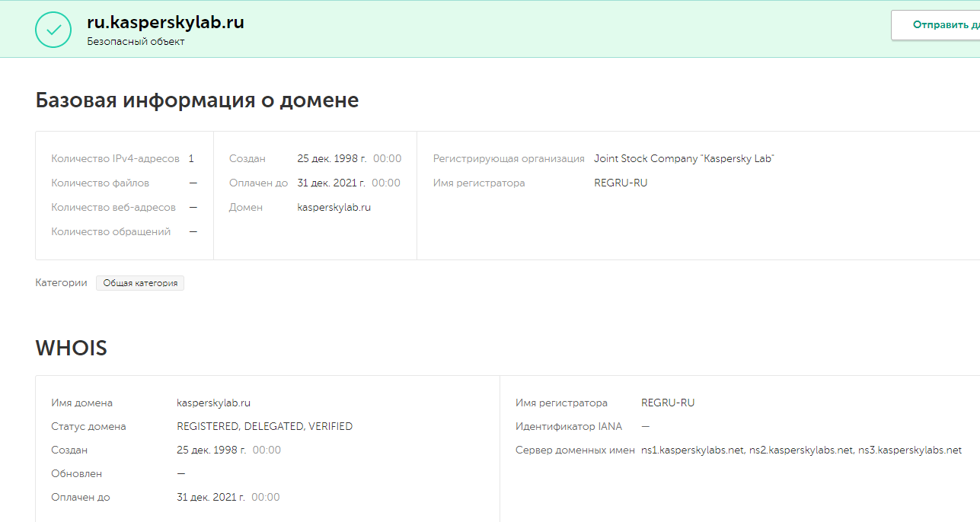Click the Статус домена label
This screenshot has width=980, height=522.
88,427
